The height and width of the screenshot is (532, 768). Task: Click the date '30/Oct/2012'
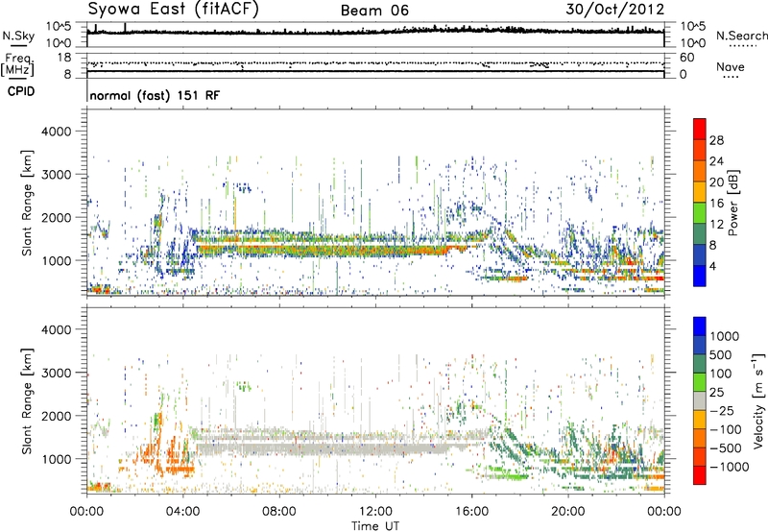615,10
